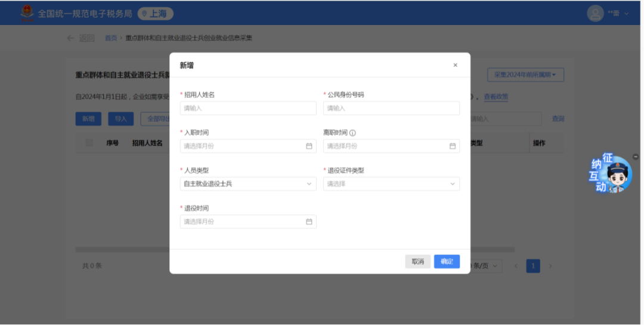Image resolution: width=644 pixels, height=325 pixels.
Task: Minimize the 征纳互动 floating widget
Action: pyautogui.click(x=635, y=157)
